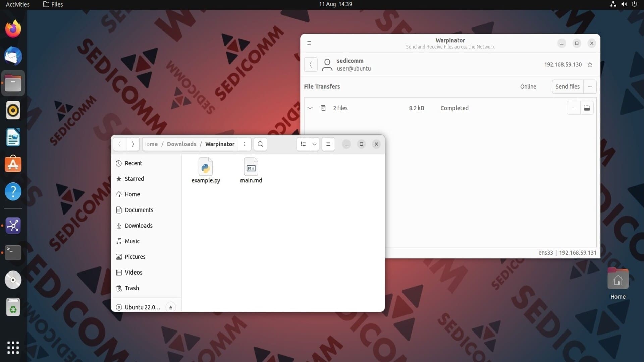Open Videos in Files sidebar
The height and width of the screenshot is (362, 644).
click(x=146, y=273)
